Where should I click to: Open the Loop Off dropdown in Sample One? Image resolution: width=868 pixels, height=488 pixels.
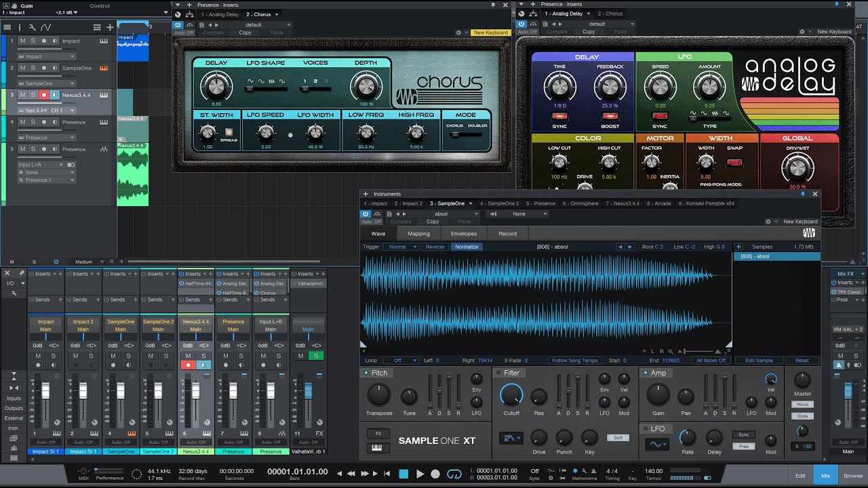pyautogui.click(x=400, y=361)
